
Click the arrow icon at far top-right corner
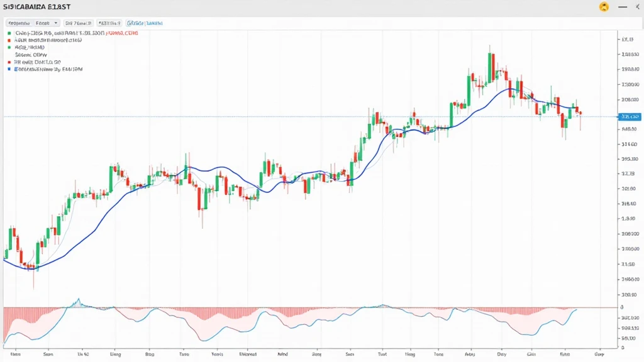[x=638, y=6]
